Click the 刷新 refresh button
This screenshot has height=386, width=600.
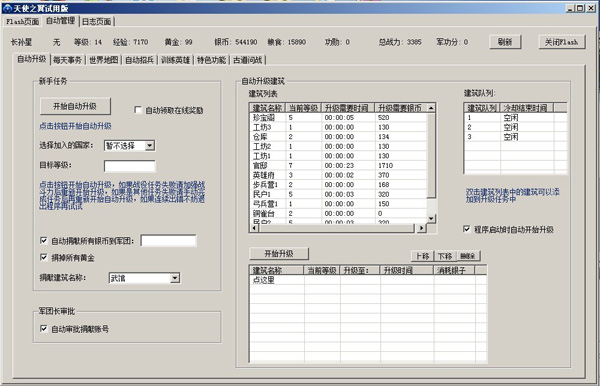point(505,42)
